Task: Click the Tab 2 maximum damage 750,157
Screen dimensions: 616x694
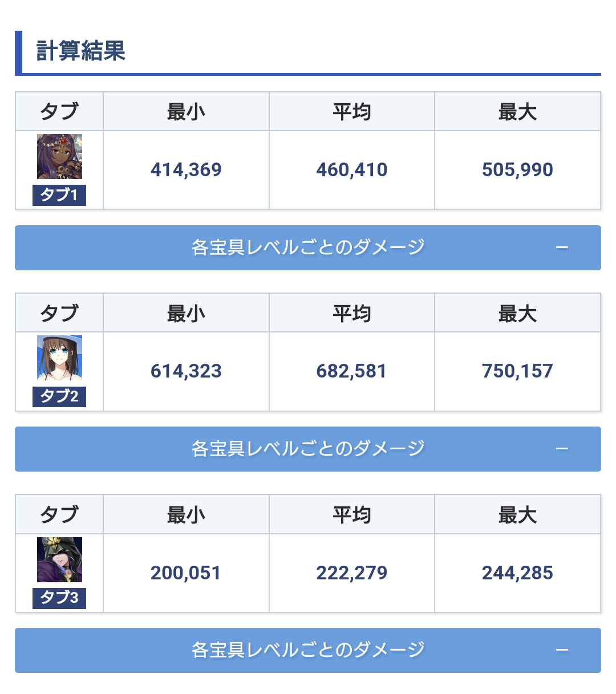Action: pos(517,371)
